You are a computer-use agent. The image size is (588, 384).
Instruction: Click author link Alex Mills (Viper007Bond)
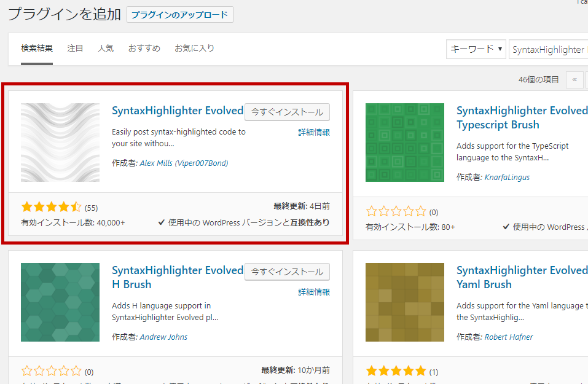pos(184,163)
